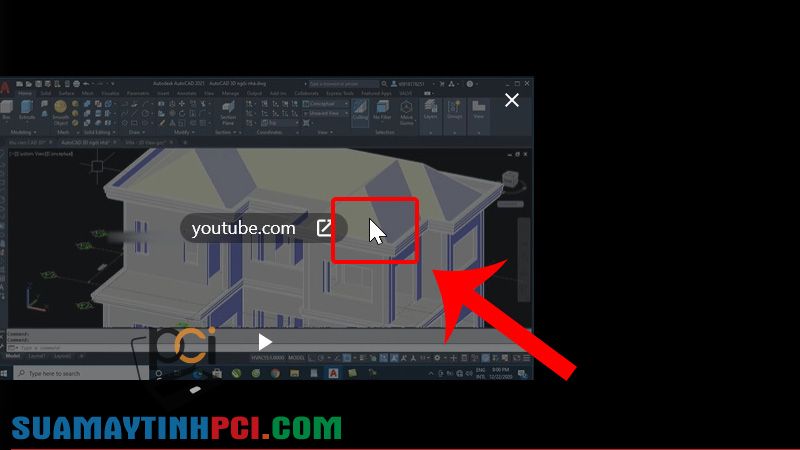Expand the Modify panel dropdown
The width and height of the screenshot is (800, 450).
tap(183, 132)
